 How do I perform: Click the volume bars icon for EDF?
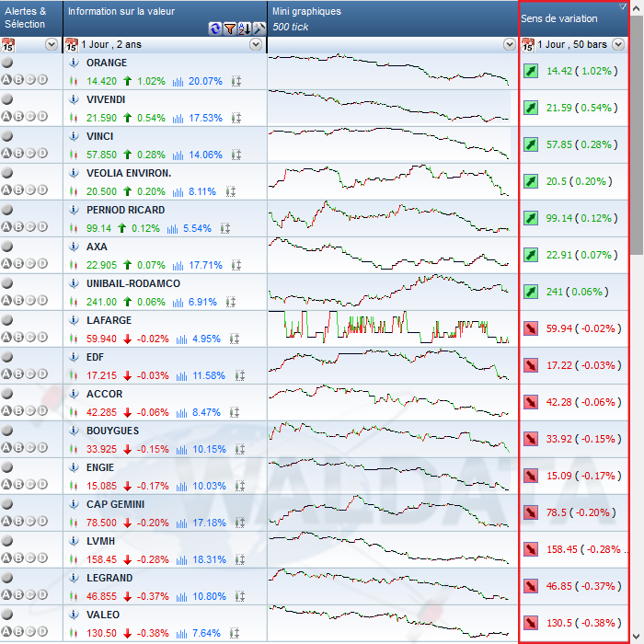pos(181,375)
